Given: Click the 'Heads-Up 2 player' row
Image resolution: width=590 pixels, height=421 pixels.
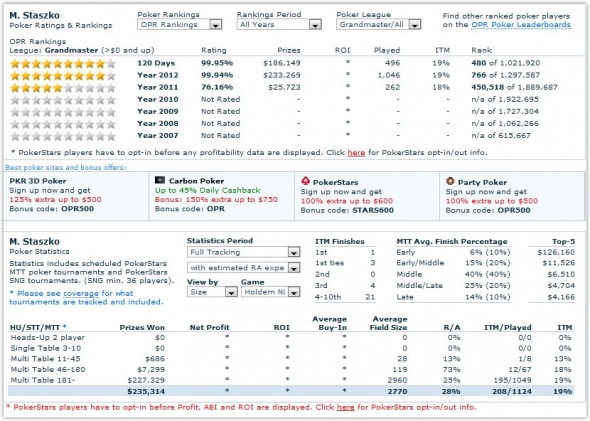Looking at the screenshot, I should tap(291, 337).
